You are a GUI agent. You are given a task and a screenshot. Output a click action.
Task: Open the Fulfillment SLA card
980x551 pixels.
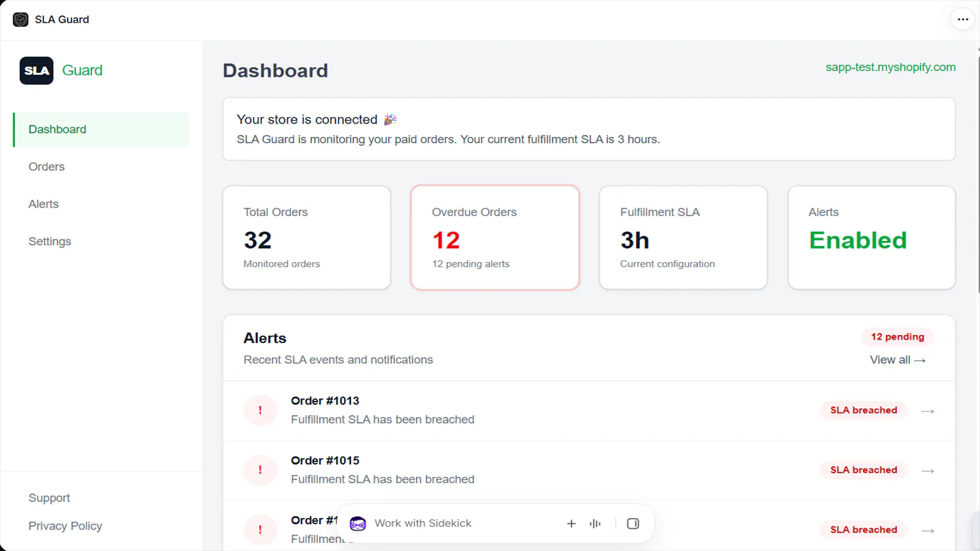(684, 238)
